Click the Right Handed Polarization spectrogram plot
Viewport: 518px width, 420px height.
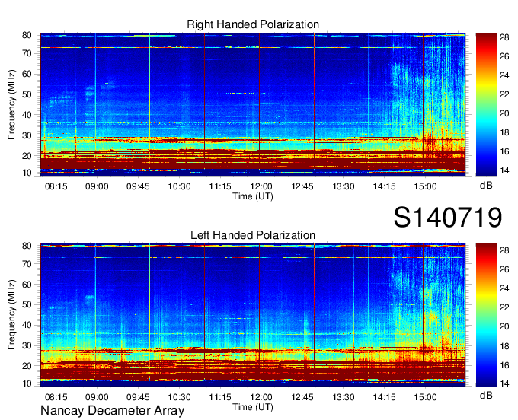click(x=253, y=104)
